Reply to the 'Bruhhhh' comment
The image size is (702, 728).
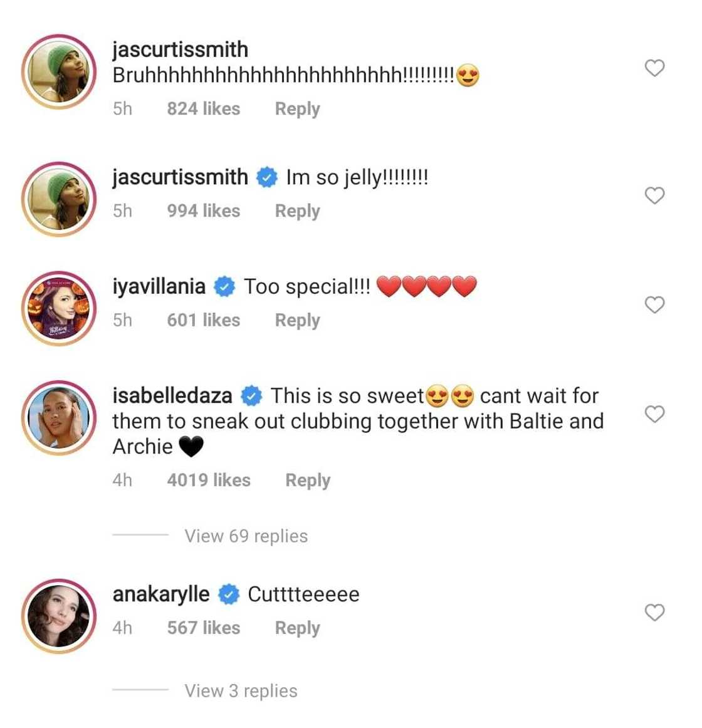(297, 108)
